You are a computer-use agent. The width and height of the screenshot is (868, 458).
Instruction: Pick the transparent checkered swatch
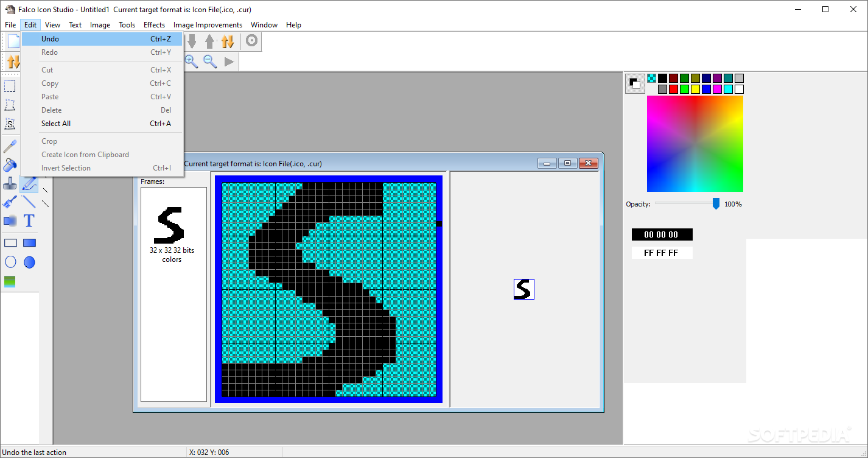[651, 78]
